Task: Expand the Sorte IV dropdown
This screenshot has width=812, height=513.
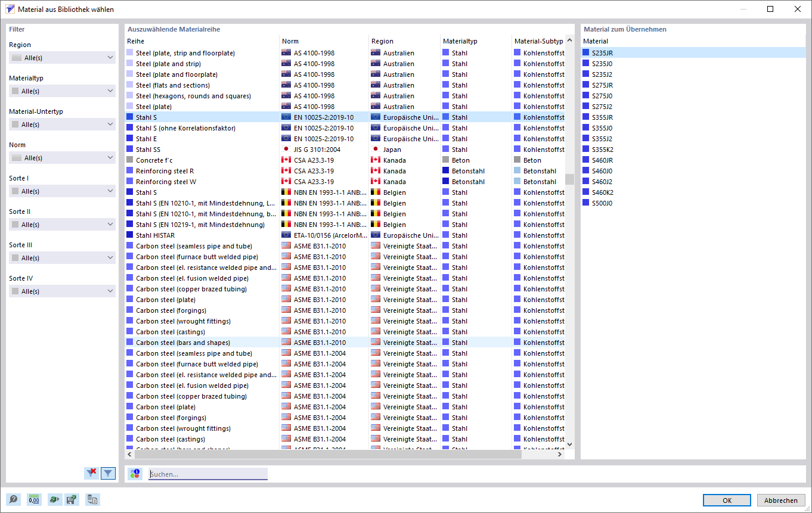Action: [62, 291]
